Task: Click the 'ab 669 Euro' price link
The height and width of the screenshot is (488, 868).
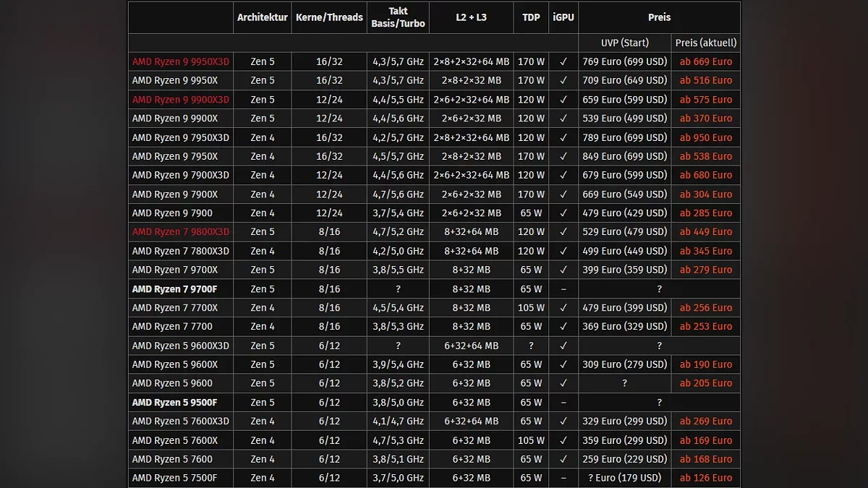Action: 705,61
